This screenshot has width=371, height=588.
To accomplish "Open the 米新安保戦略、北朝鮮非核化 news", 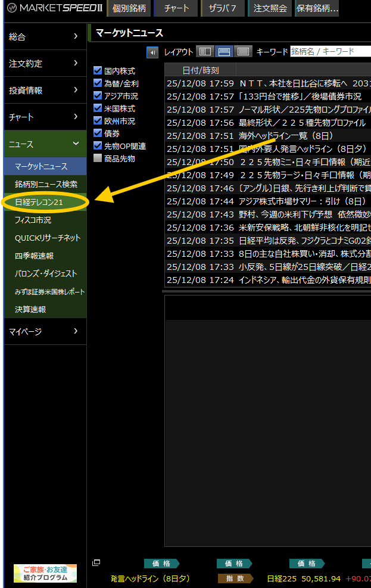I will (x=268, y=228).
